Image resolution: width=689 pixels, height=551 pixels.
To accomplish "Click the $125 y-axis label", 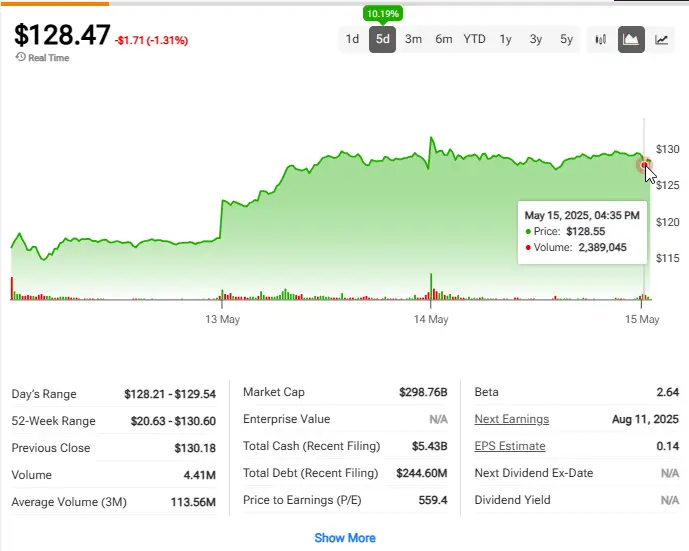I will (667, 185).
